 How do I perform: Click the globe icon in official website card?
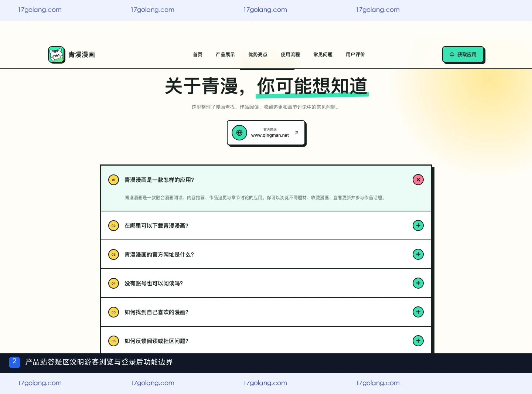tap(239, 133)
